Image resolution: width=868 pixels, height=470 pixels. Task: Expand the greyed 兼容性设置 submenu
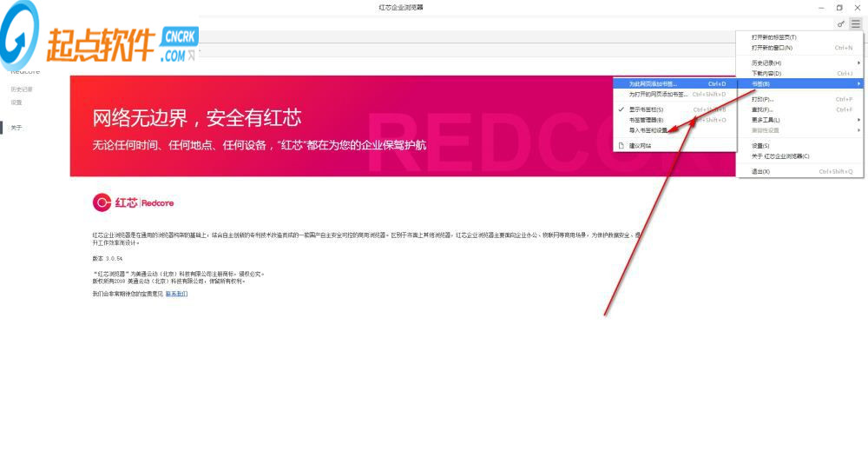[x=799, y=130]
